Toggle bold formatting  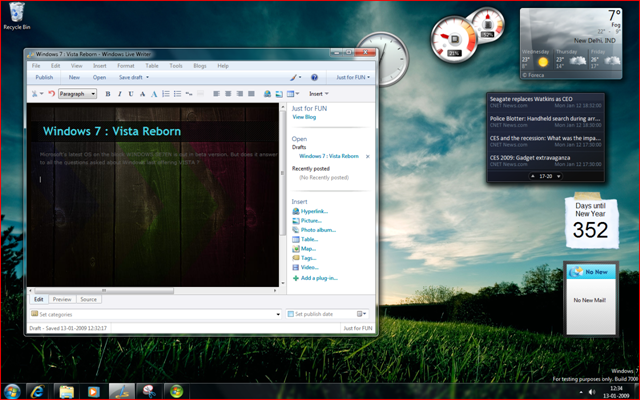click(108, 94)
